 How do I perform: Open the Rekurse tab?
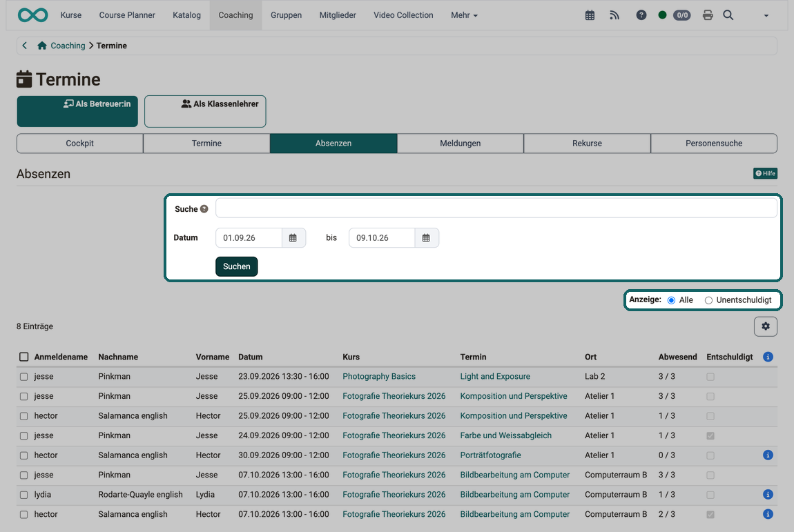[x=588, y=144]
